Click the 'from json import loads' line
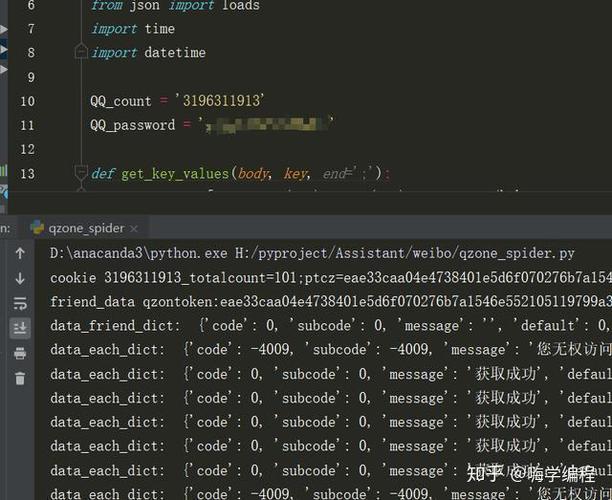Image resolution: width=612 pixels, height=500 pixels. tap(175, 5)
